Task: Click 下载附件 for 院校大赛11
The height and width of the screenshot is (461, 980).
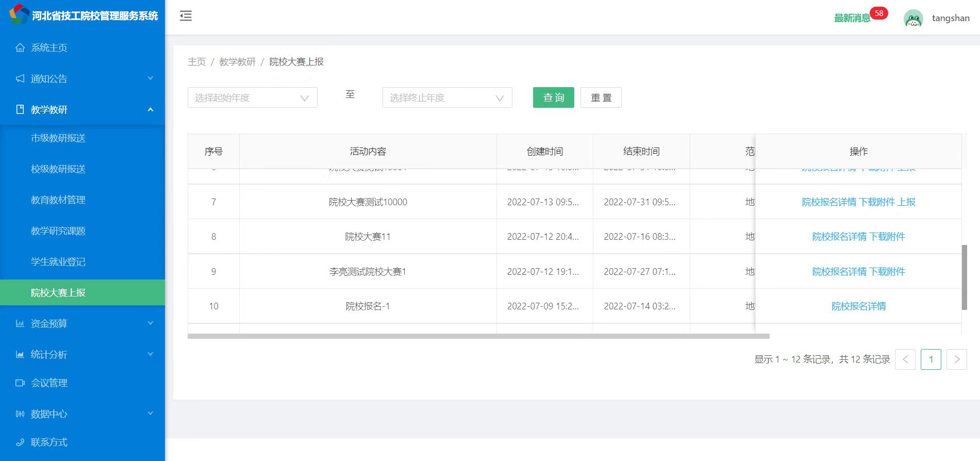Action: pyautogui.click(x=887, y=237)
